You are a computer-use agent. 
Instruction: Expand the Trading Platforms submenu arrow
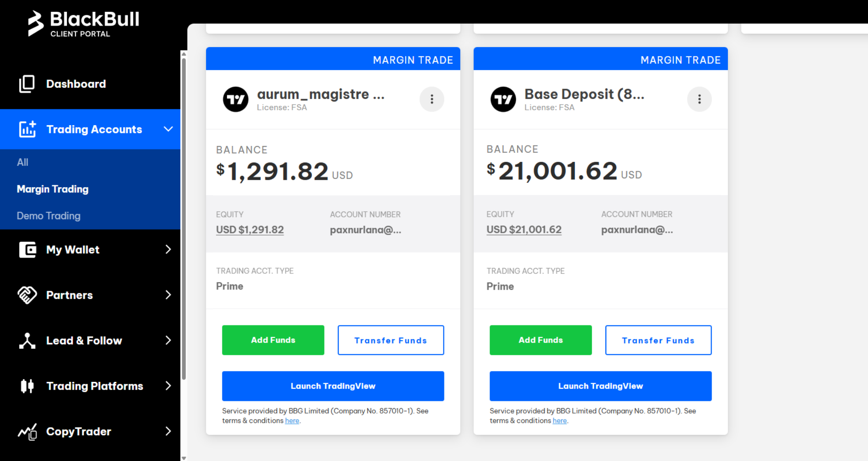coord(168,386)
